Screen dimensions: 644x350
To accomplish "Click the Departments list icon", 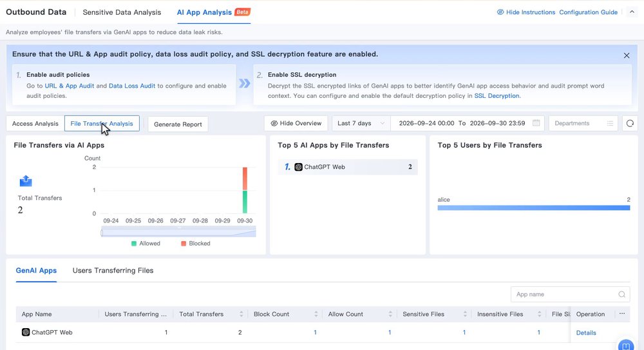I will (610, 123).
